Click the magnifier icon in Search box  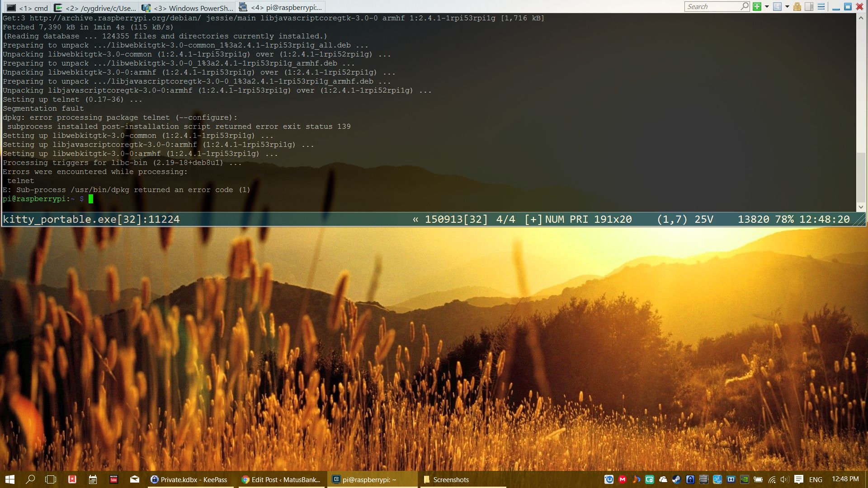point(745,6)
